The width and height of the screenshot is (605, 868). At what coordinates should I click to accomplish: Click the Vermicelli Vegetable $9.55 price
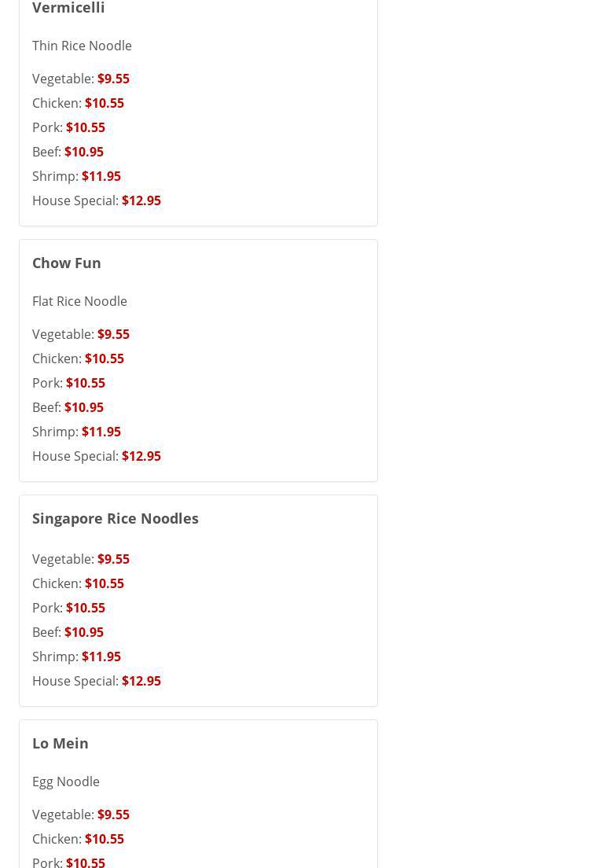click(x=113, y=79)
